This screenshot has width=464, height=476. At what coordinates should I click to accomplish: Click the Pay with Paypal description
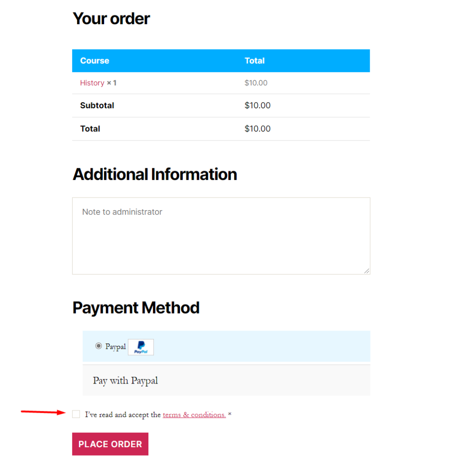[x=126, y=381]
